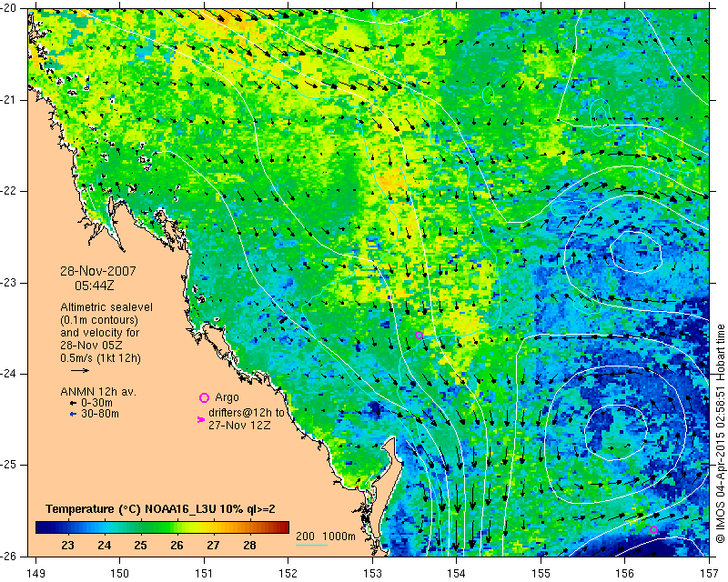Click the longitude axis label 153

[373, 574]
